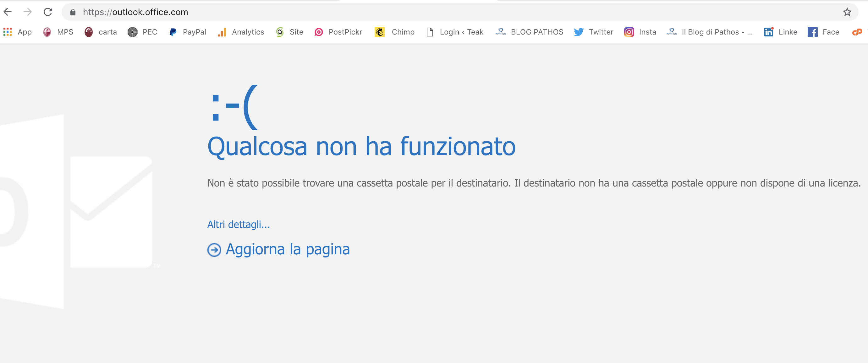Open the PEC bookmark
This screenshot has height=363, width=868.
click(143, 32)
